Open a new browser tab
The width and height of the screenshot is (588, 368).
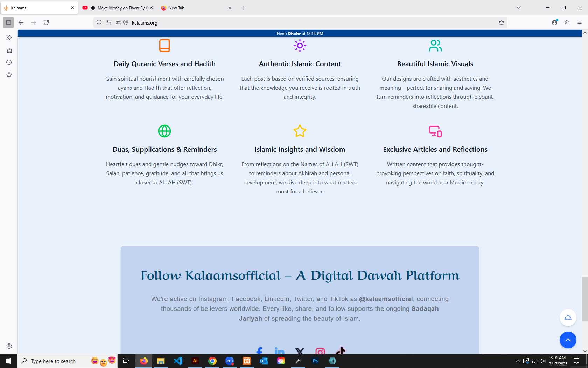coord(243,8)
